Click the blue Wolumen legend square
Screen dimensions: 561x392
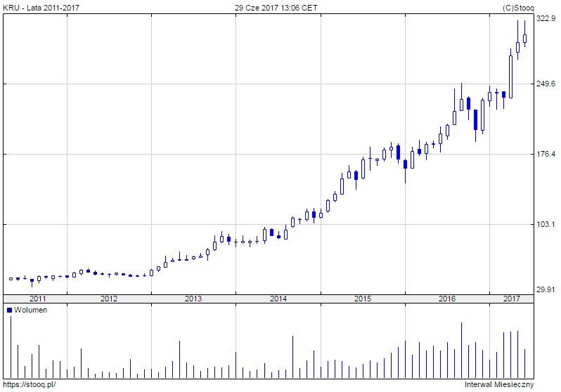pos(9,310)
